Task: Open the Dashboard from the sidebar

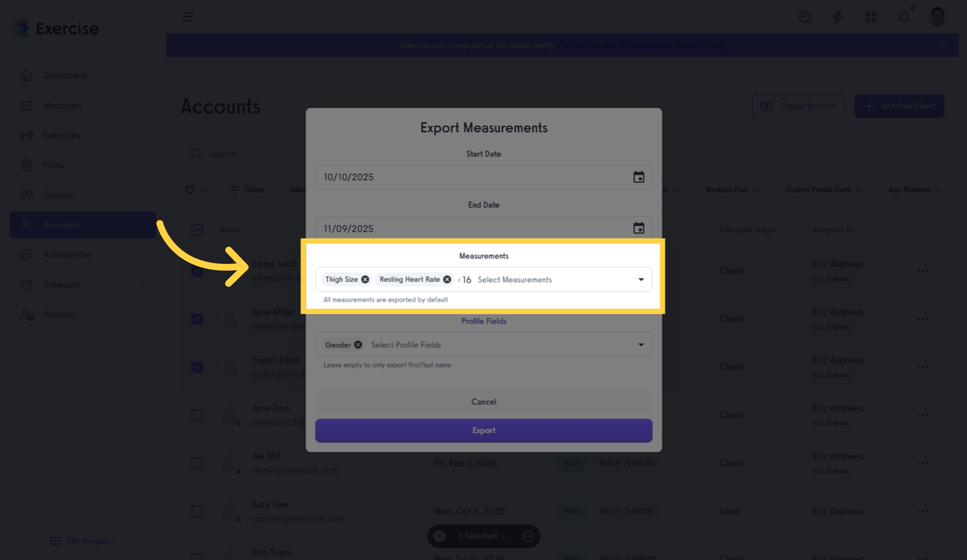Action: tap(64, 75)
